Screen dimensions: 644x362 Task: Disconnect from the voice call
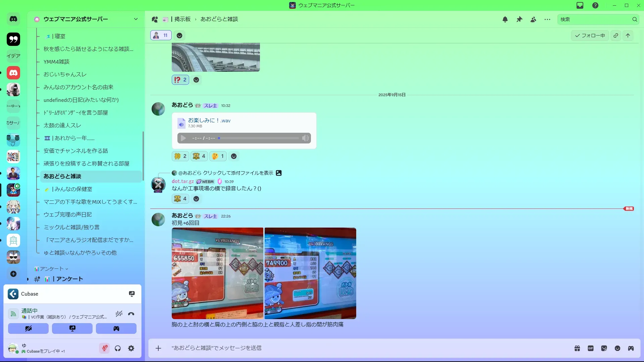pyautogui.click(x=131, y=314)
